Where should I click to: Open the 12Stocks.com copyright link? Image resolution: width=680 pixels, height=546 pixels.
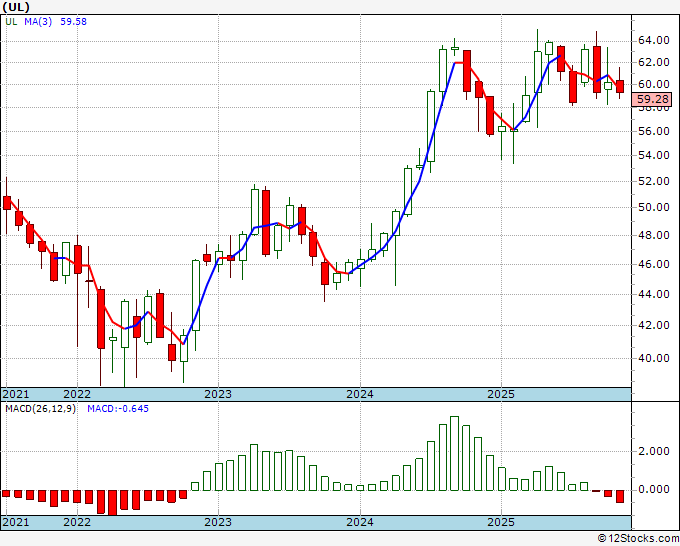(x=638, y=539)
